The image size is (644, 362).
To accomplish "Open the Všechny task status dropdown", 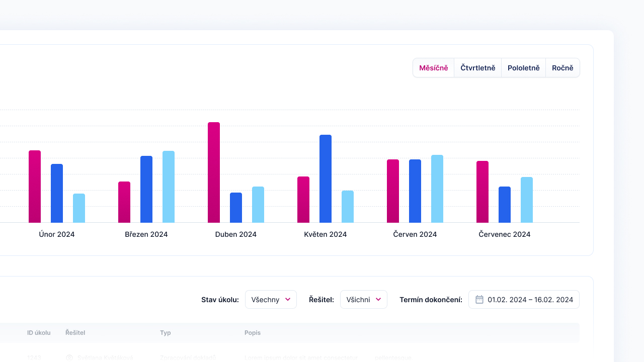I will pos(271,299).
